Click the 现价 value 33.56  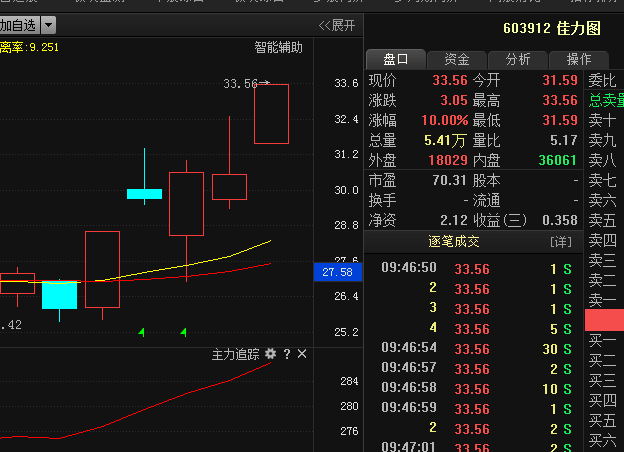point(450,80)
